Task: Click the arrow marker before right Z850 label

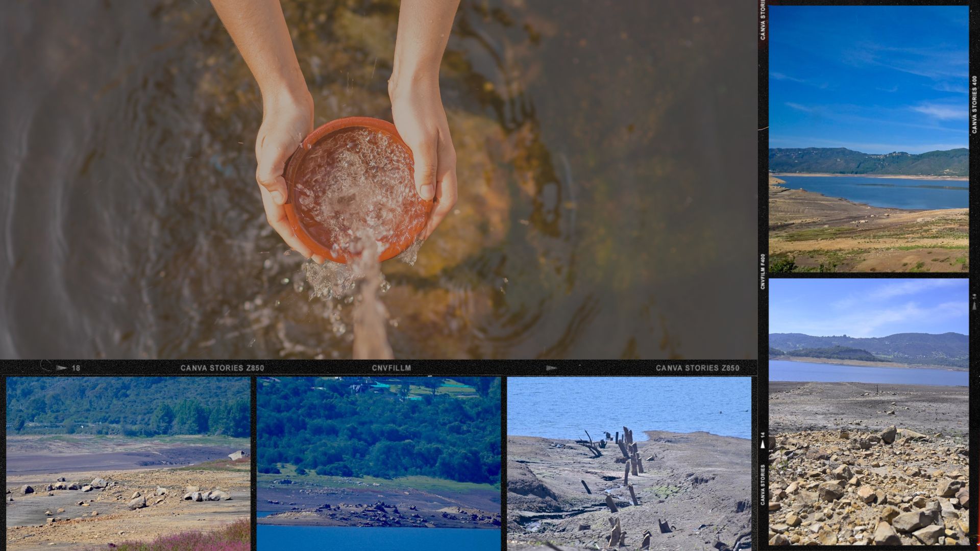Action: pos(551,367)
